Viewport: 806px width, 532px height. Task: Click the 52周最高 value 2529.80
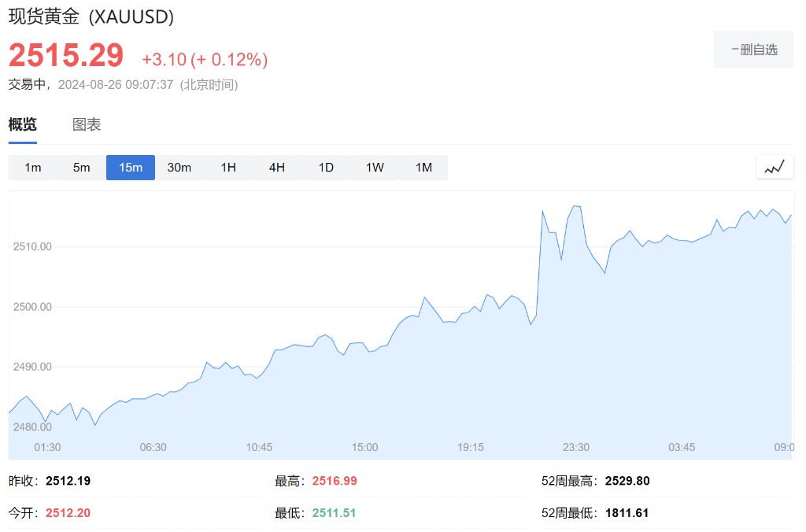627,481
